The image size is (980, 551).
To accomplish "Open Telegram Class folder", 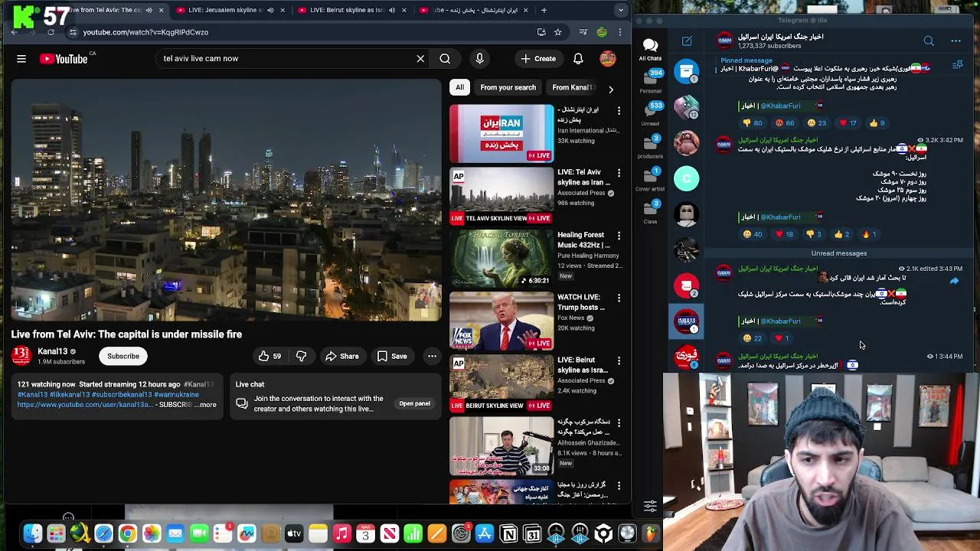I will pos(650,211).
